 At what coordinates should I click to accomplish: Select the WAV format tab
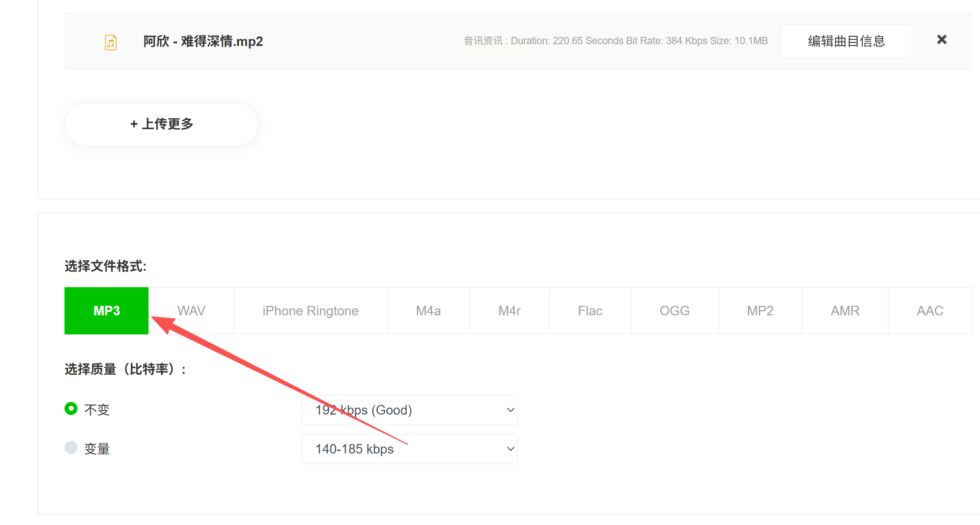[191, 311]
